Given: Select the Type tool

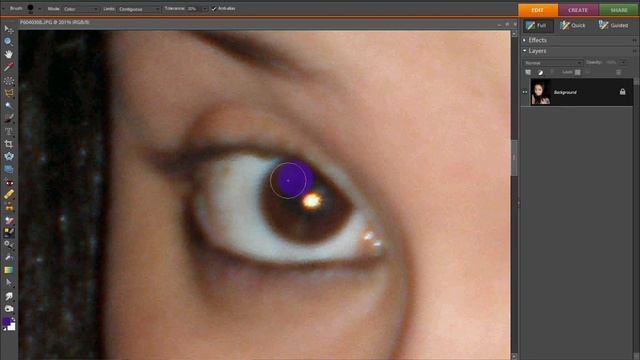Looking at the screenshot, I should [9, 131].
